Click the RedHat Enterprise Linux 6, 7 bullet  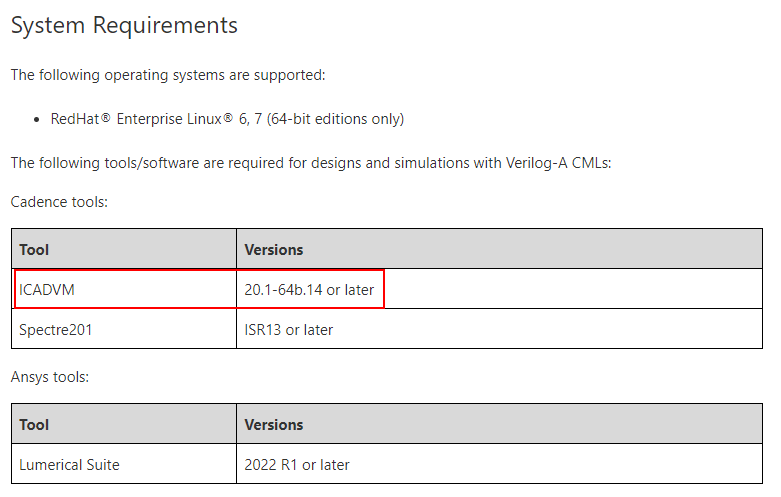coord(227,119)
